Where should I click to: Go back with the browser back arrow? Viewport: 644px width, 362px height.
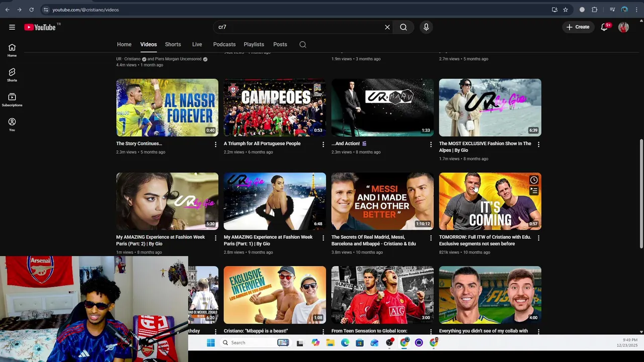tap(7, 10)
